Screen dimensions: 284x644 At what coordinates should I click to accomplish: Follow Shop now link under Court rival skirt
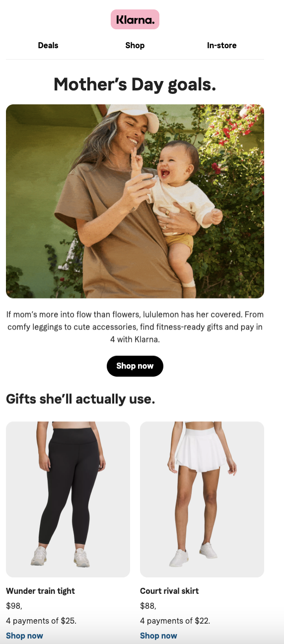(x=158, y=636)
